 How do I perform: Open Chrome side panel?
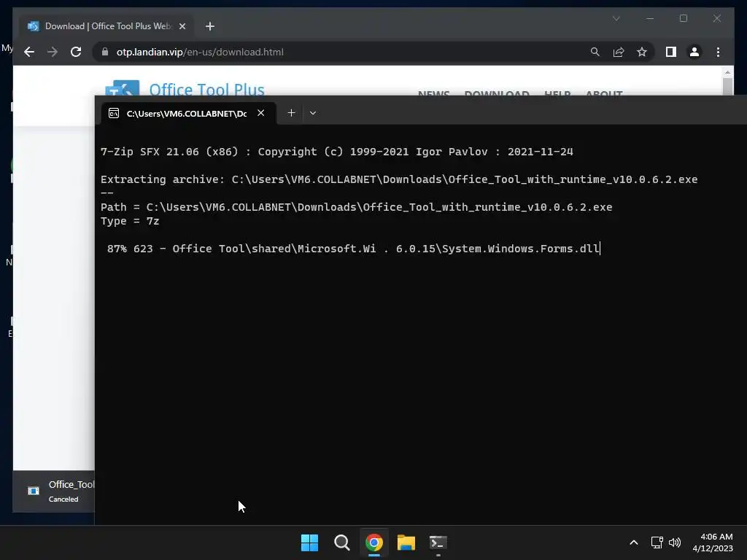671,52
